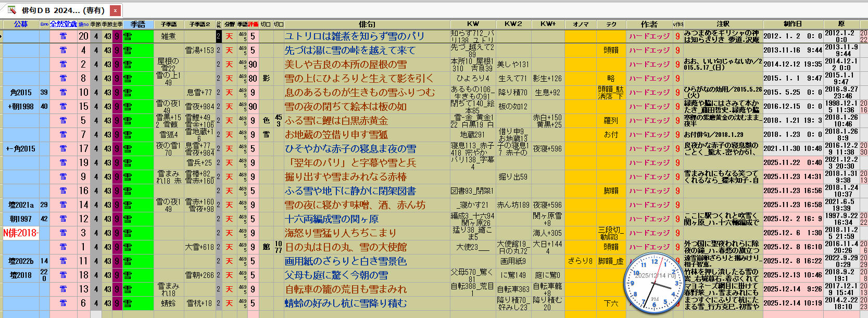Viewport: 868px width, 318px height.
Task: Click the analog clock desktop widget
Action: pyautogui.click(x=655, y=283)
